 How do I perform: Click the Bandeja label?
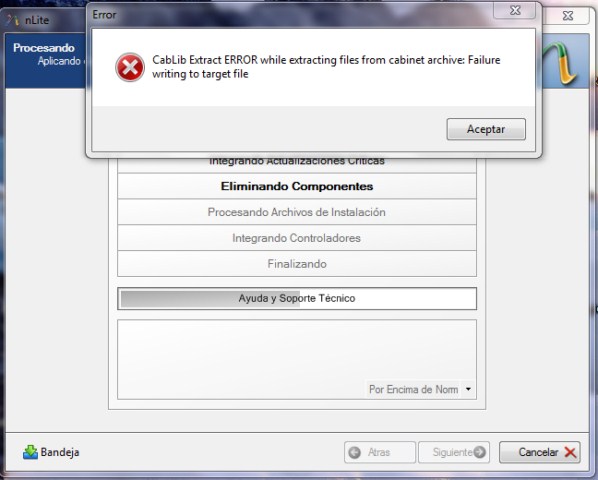60,452
